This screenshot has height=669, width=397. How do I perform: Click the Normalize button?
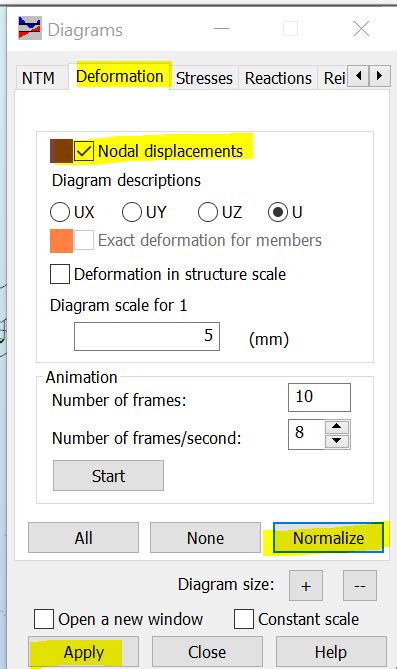click(x=328, y=538)
